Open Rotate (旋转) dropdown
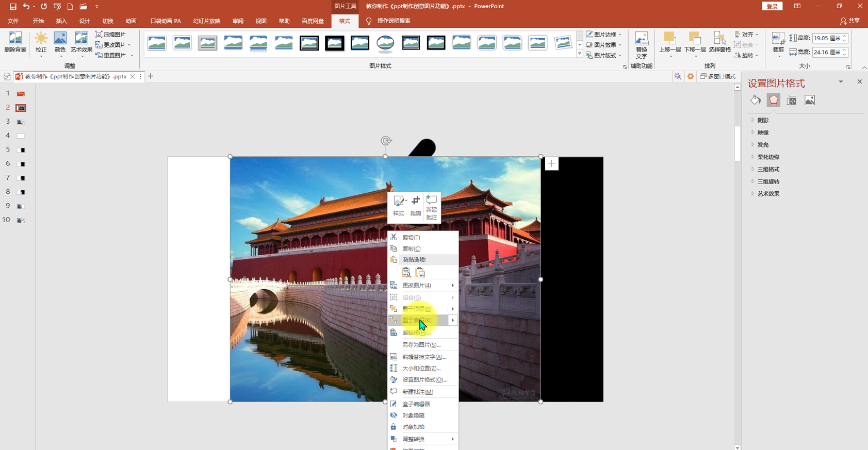Image resolution: width=868 pixels, height=450 pixels. coord(746,55)
